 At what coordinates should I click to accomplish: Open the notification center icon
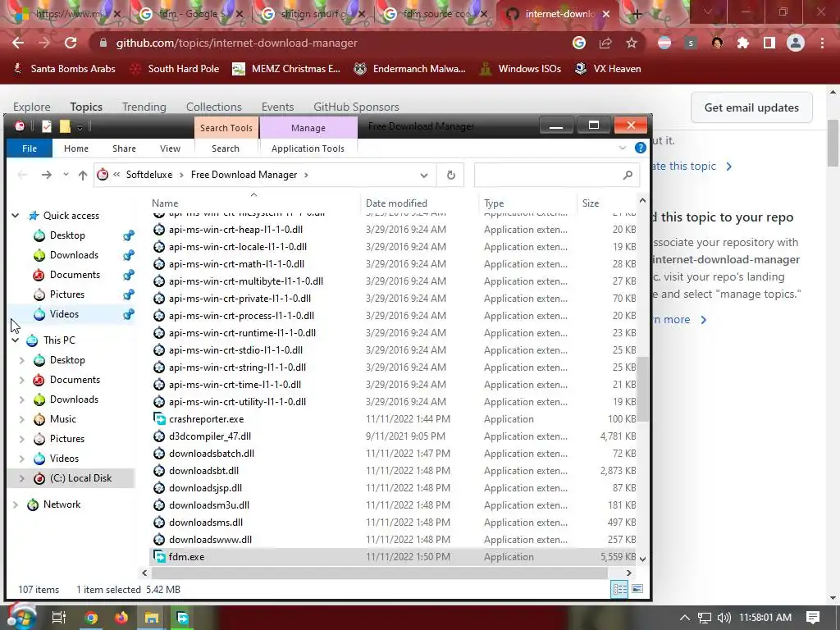click(x=813, y=617)
